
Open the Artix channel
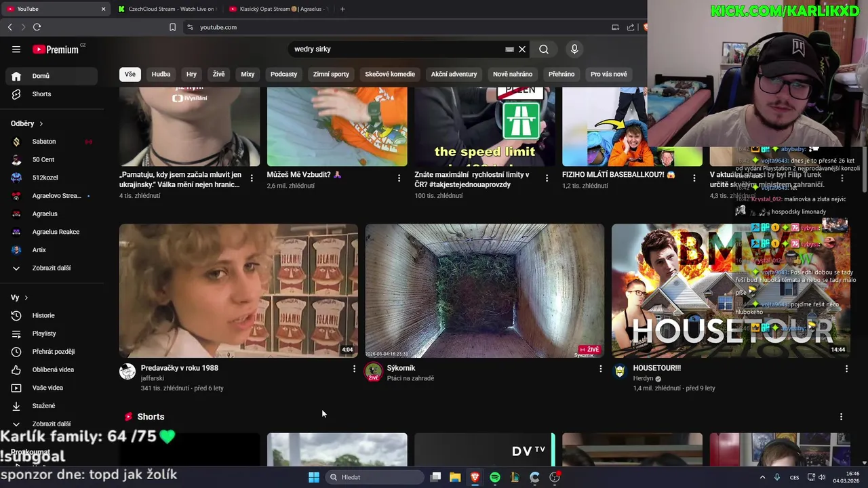(x=52, y=250)
